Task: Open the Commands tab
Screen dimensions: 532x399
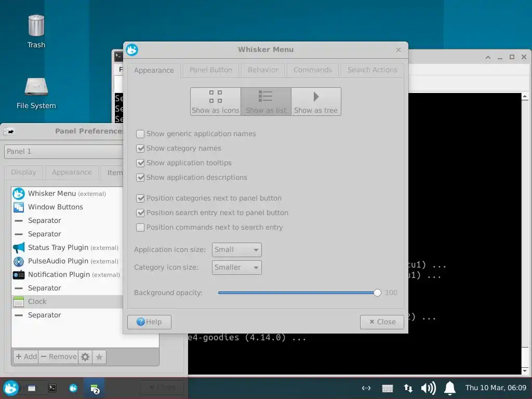Action: [312, 70]
